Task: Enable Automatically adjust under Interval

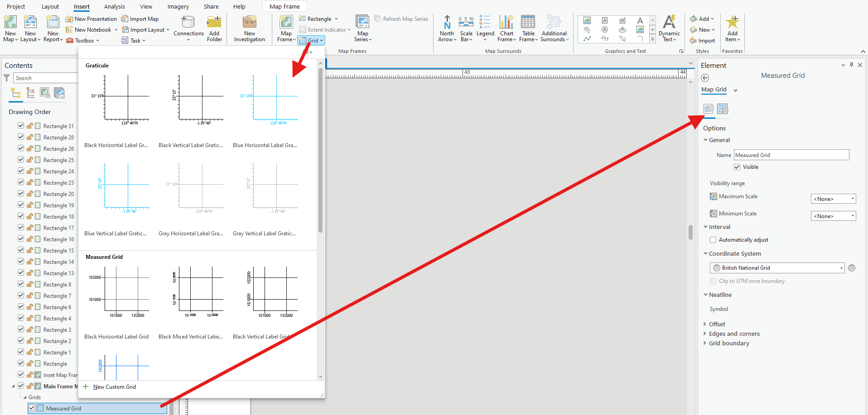Action: point(714,240)
